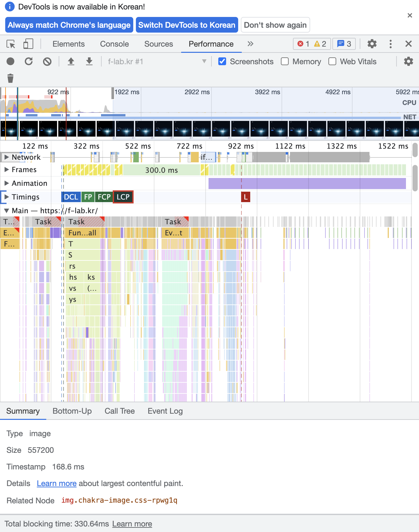Select the FP timing marker
The width and height of the screenshot is (419, 532).
point(88,197)
